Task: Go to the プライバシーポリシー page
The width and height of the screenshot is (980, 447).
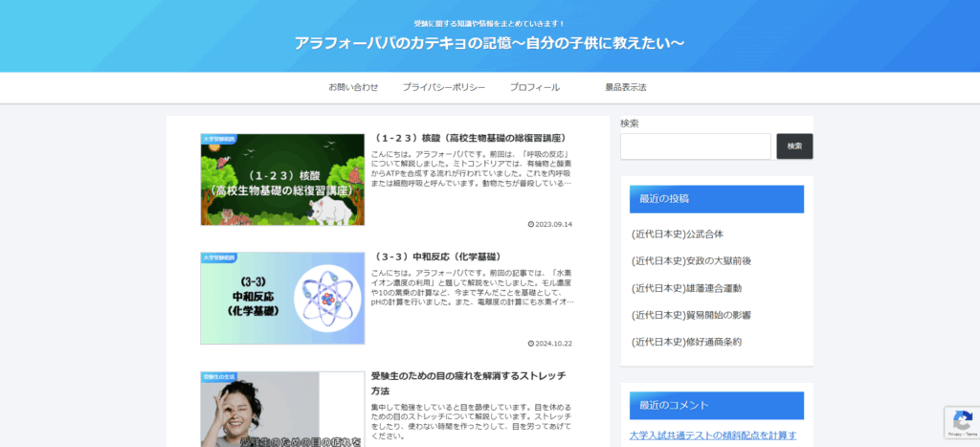Action: [x=443, y=87]
